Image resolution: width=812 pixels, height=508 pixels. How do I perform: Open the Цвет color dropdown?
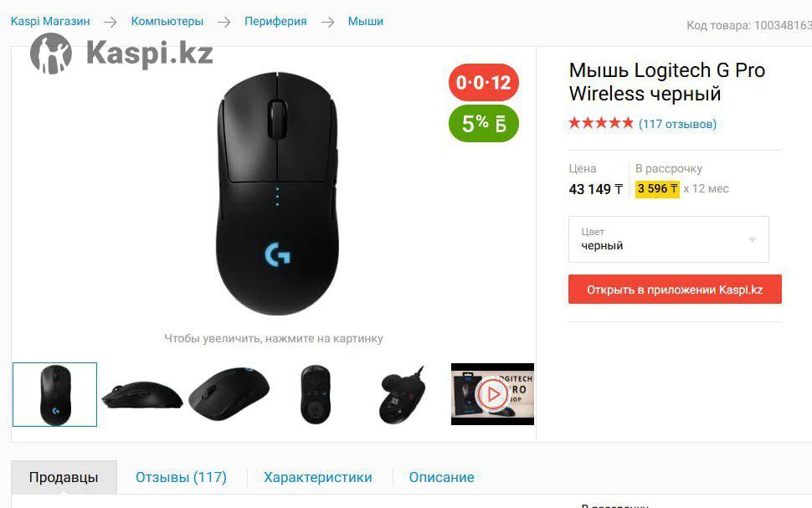[669, 239]
